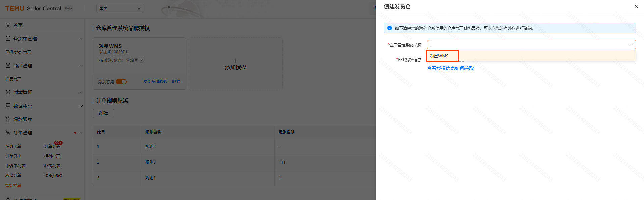Image resolution: width=644 pixels, height=200 pixels.
Task: Click the 爆款跟卖 cart icon
Action: click(8, 119)
